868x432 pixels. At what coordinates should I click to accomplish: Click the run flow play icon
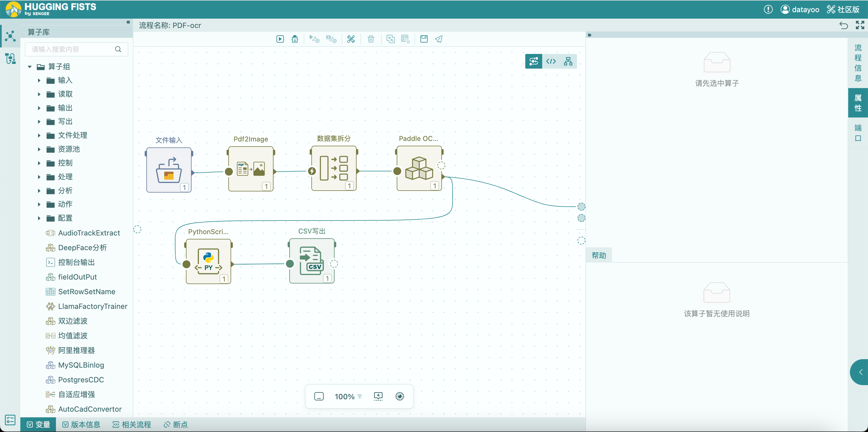click(280, 39)
